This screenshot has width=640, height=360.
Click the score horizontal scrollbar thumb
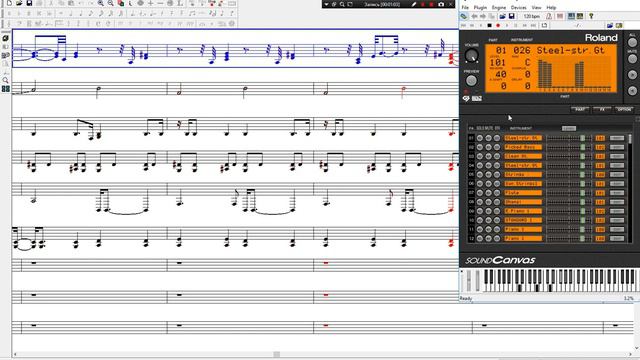point(276,354)
